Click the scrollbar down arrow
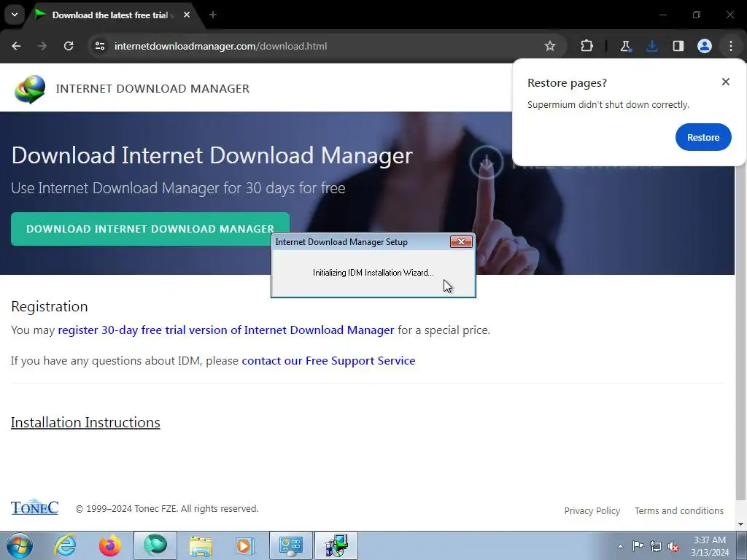Image resolution: width=747 pixels, height=560 pixels. click(x=741, y=524)
